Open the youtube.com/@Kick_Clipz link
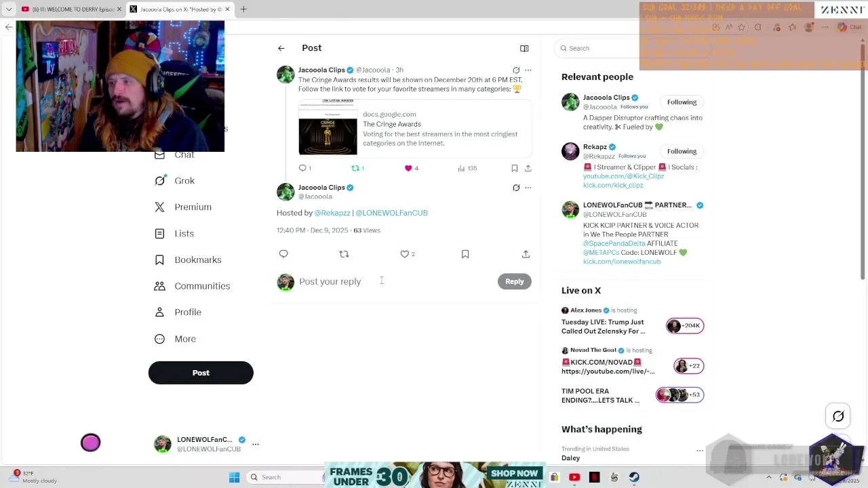 (x=623, y=176)
